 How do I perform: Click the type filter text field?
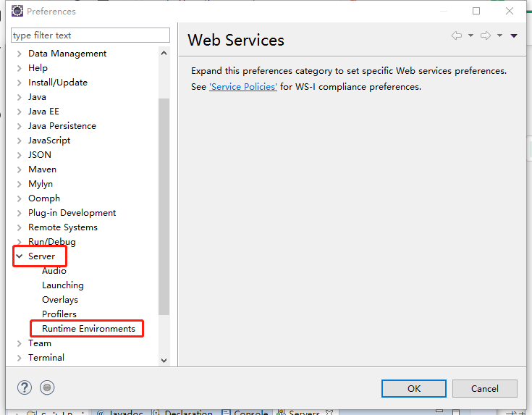[x=90, y=35]
